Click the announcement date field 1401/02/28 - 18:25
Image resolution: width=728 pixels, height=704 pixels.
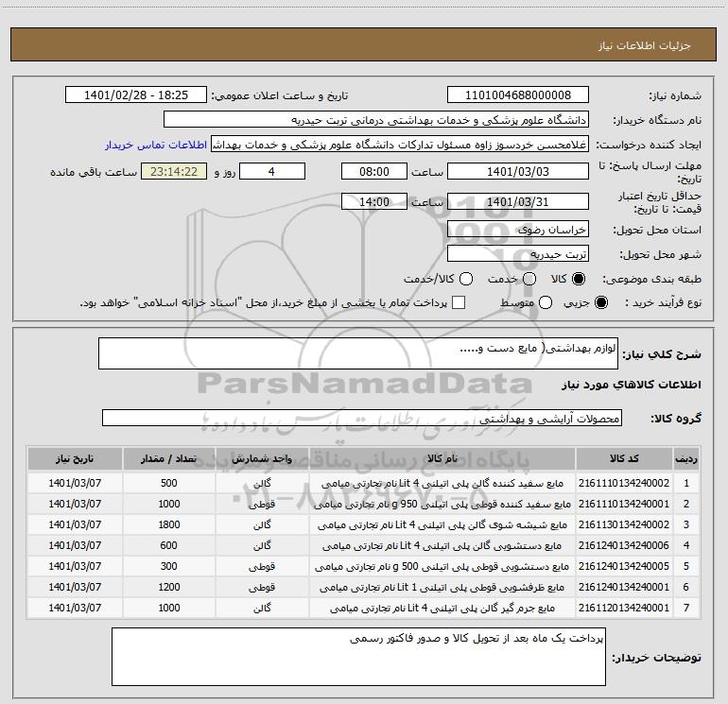point(136,95)
